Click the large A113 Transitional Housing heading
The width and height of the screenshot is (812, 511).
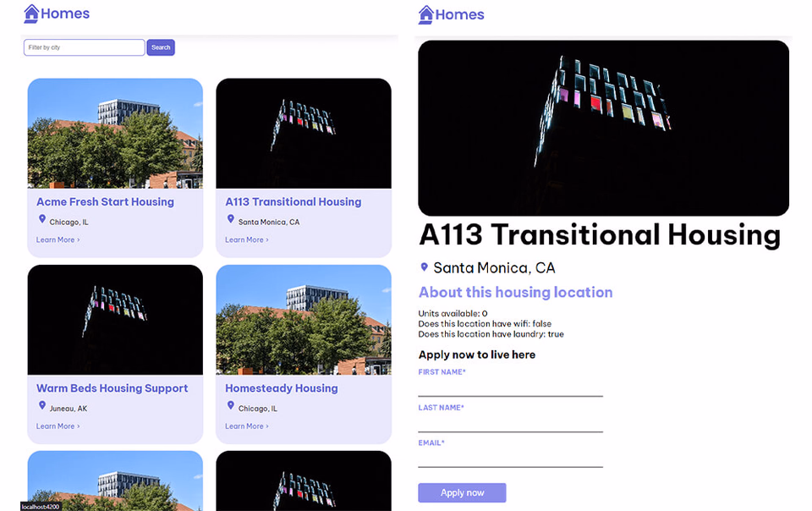(x=599, y=235)
